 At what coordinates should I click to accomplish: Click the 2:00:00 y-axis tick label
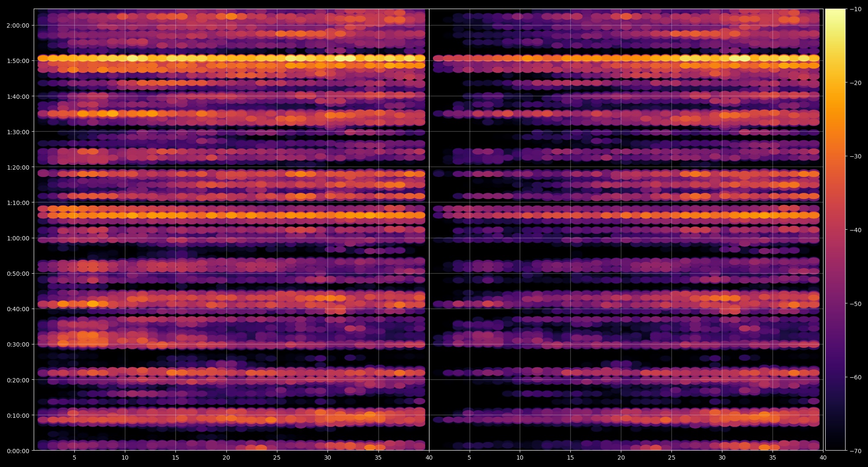click(x=18, y=25)
